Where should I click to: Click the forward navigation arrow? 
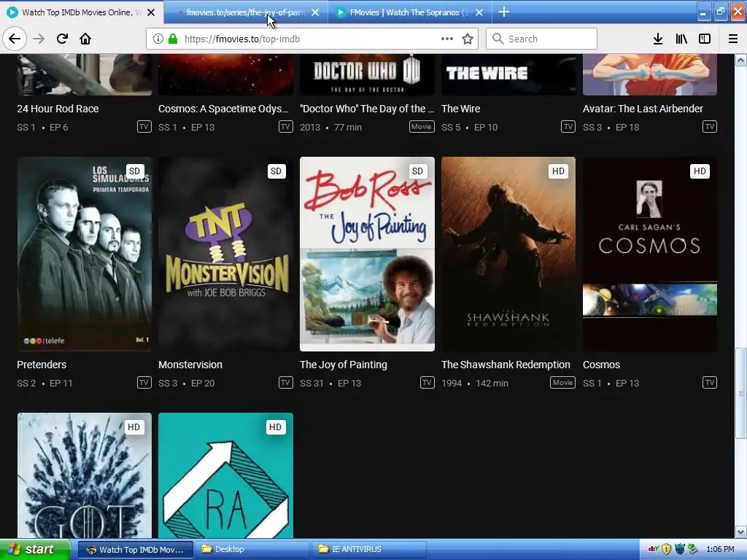point(39,39)
